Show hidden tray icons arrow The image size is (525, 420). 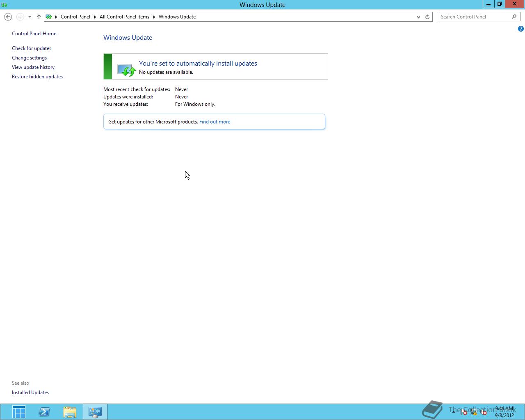[454, 412]
